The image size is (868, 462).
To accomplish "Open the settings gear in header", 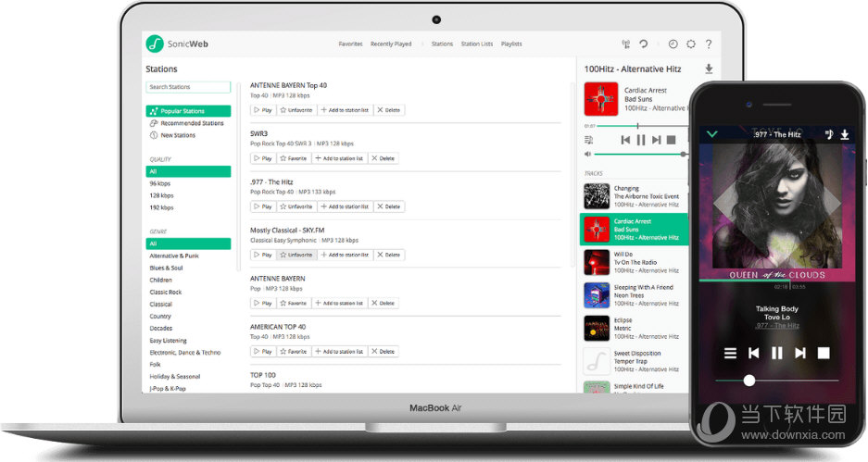I will click(691, 44).
